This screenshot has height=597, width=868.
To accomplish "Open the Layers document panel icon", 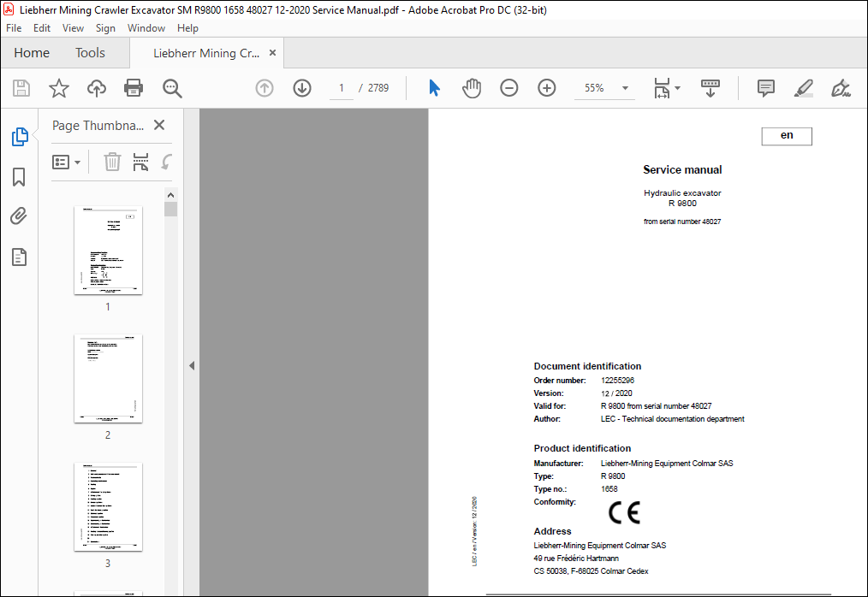I will [19, 257].
